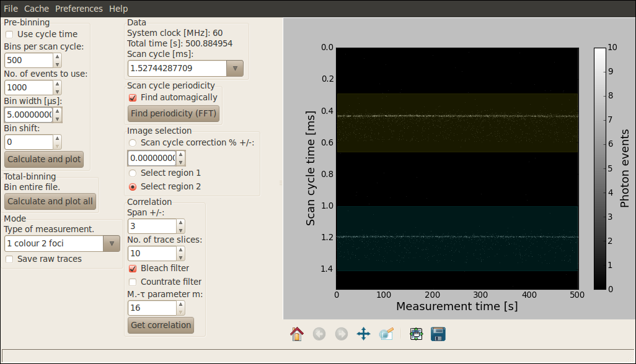Click the forward arrow in plot toolbar

pyautogui.click(x=342, y=334)
